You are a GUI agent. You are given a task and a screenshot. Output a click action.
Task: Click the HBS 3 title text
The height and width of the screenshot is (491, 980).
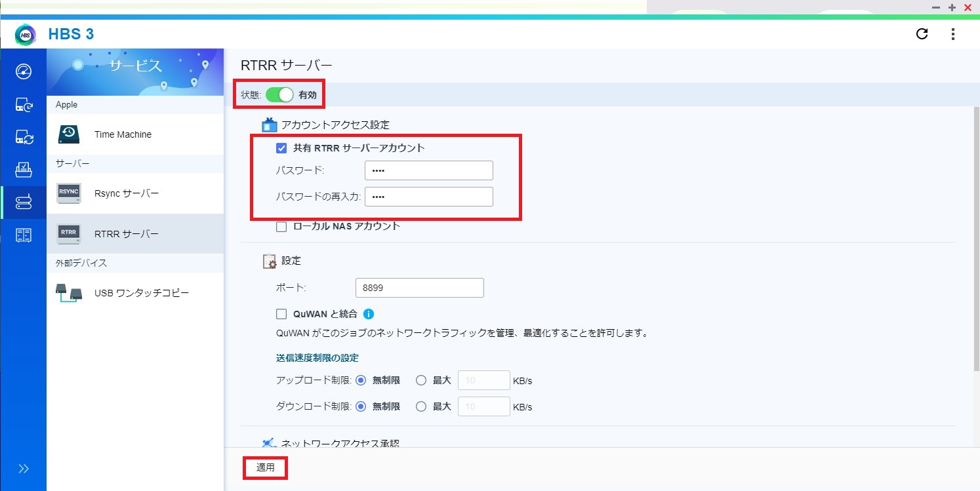point(71,34)
